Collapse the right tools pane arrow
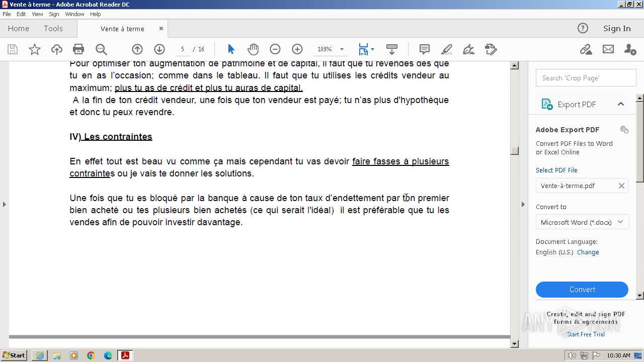 [x=523, y=204]
